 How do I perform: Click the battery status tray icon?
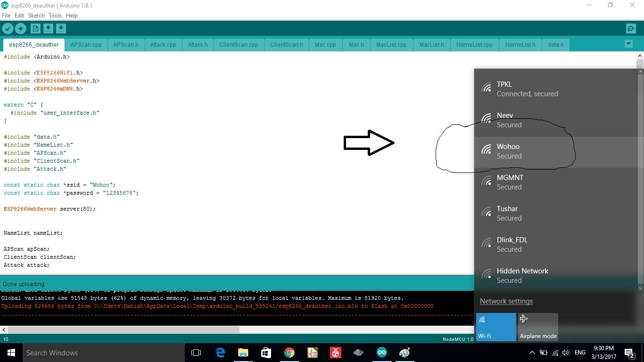(544, 353)
